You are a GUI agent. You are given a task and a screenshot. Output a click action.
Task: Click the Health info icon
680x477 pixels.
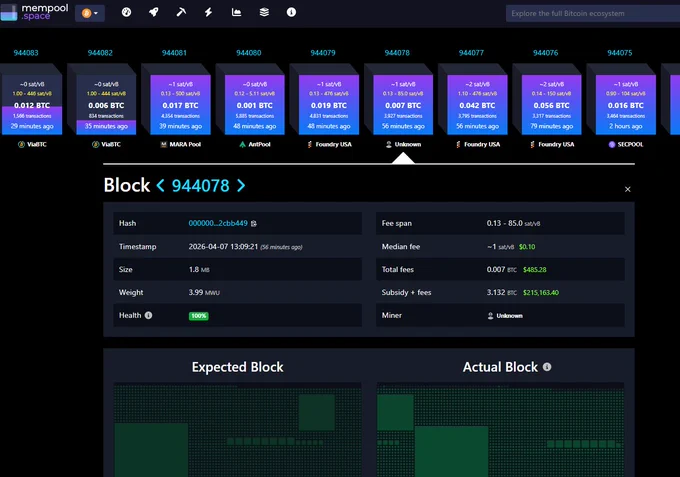[x=148, y=315]
